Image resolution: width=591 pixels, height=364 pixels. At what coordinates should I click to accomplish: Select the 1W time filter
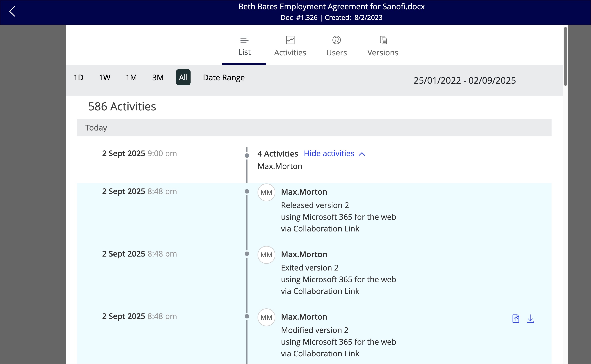105,78
